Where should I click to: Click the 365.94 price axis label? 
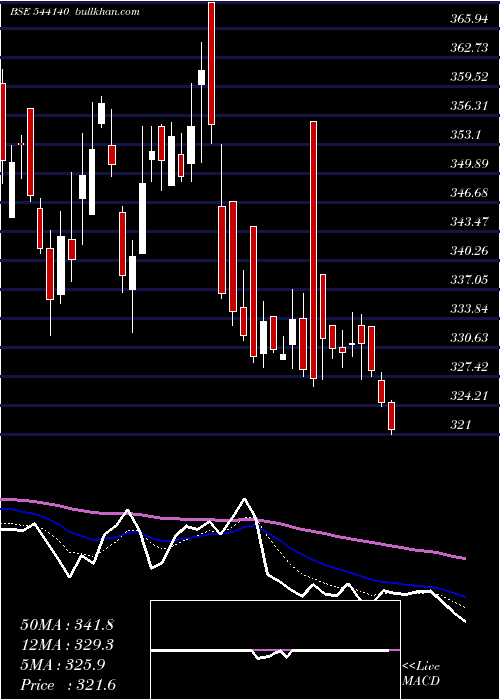pos(469,19)
